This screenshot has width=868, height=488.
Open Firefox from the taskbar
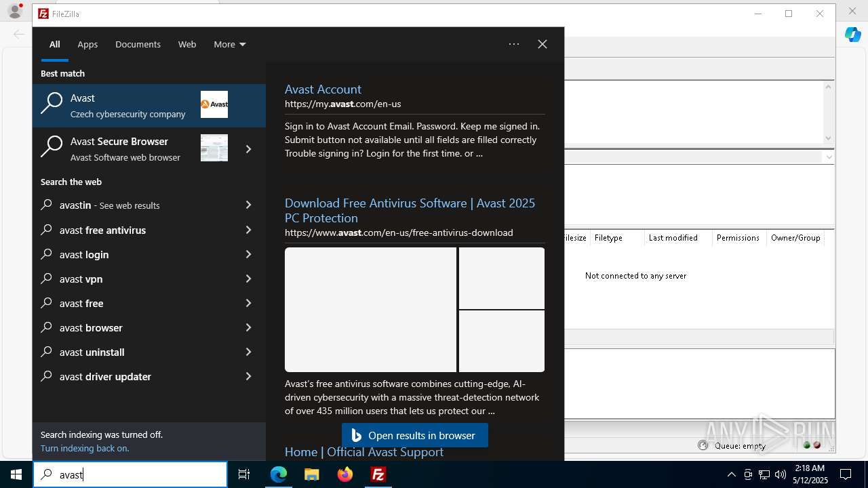(x=345, y=474)
